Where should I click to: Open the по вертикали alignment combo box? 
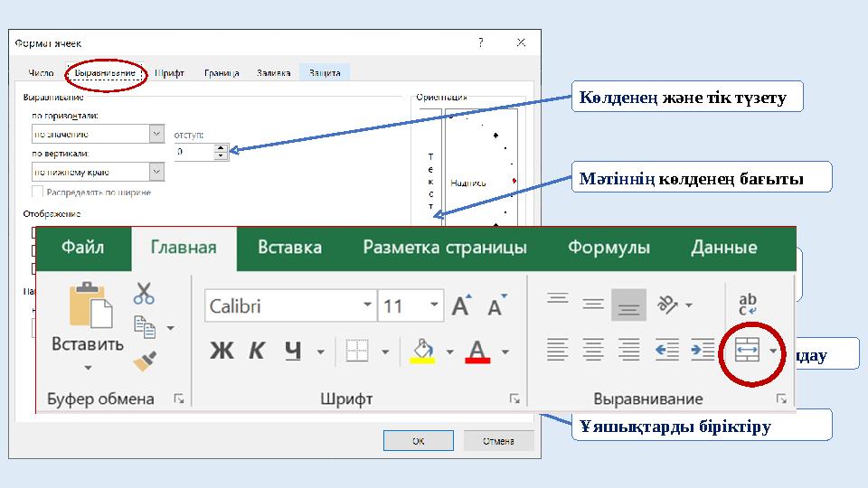tap(98, 172)
